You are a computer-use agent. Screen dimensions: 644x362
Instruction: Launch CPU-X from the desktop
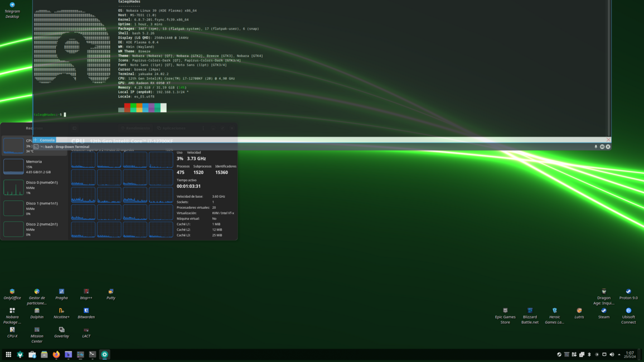[x=12, y=332]
